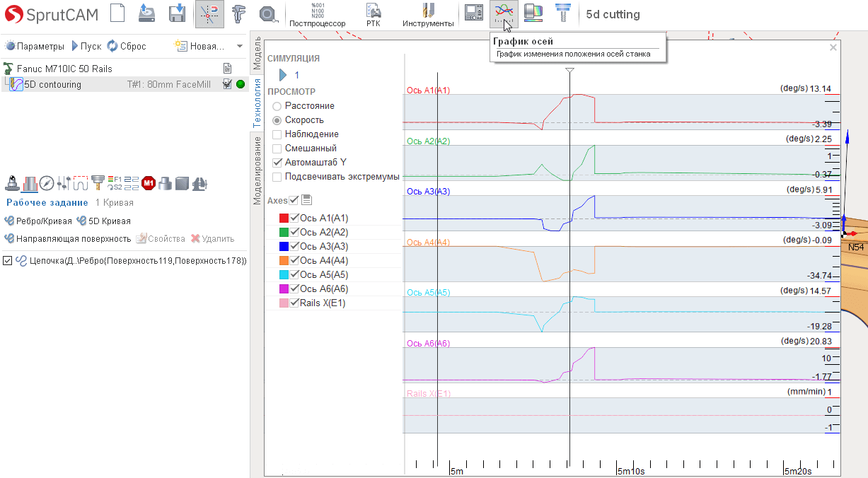
Task: Click the green status indicator of 5D contouring
Action: click(x=241, y=84)
